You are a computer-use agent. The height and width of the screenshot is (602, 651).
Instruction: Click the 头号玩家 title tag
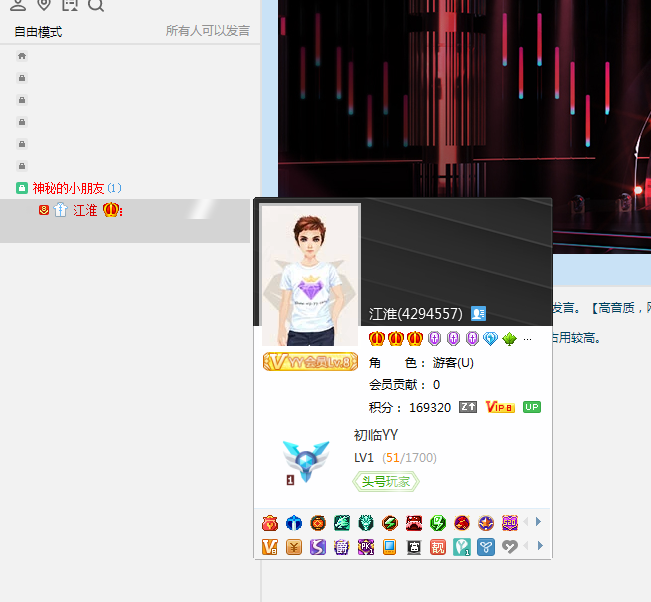coord(386,482)
